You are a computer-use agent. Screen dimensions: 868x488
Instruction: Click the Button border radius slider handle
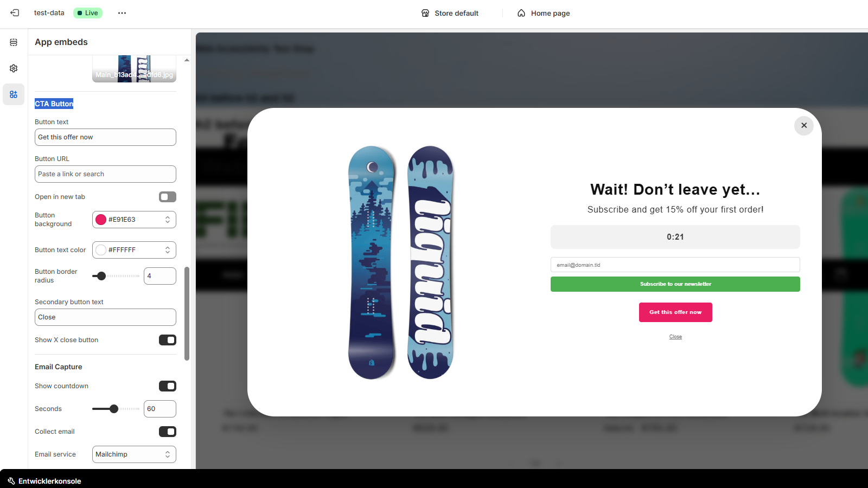(x=101, y=276)
